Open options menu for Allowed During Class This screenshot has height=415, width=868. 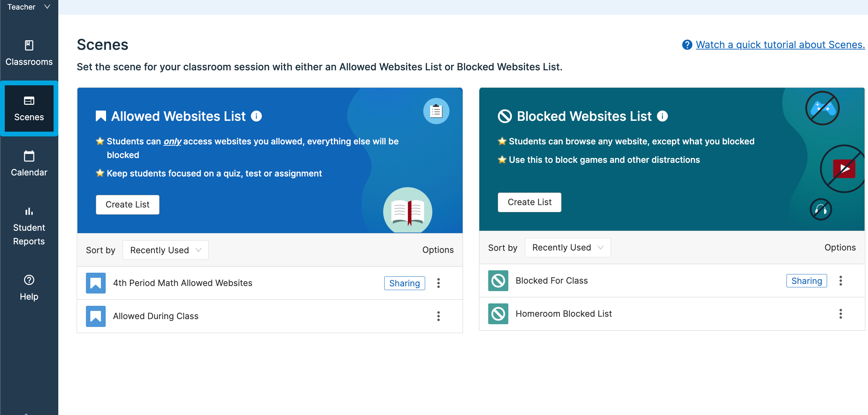point(438,316)
